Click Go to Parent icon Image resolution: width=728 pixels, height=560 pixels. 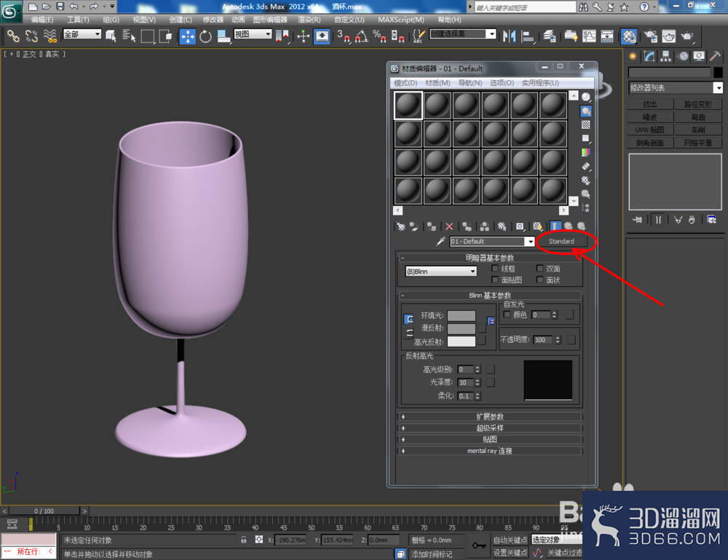[x=569, y=226]
